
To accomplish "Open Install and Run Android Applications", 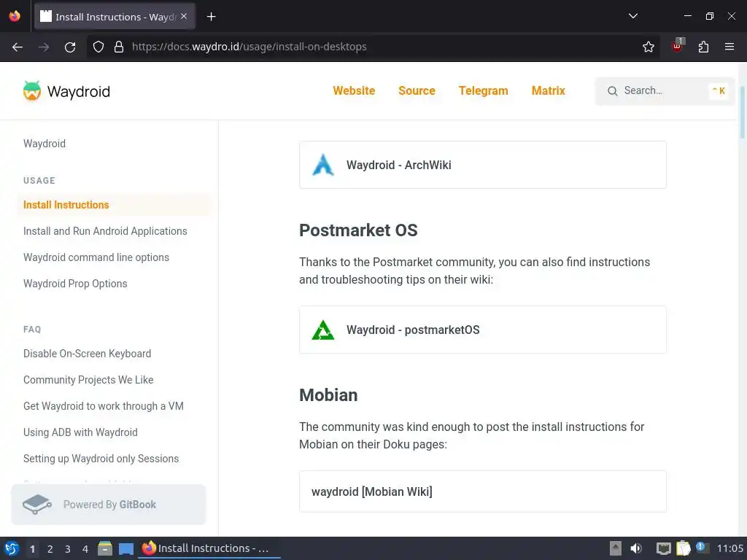I will (105, 231).
